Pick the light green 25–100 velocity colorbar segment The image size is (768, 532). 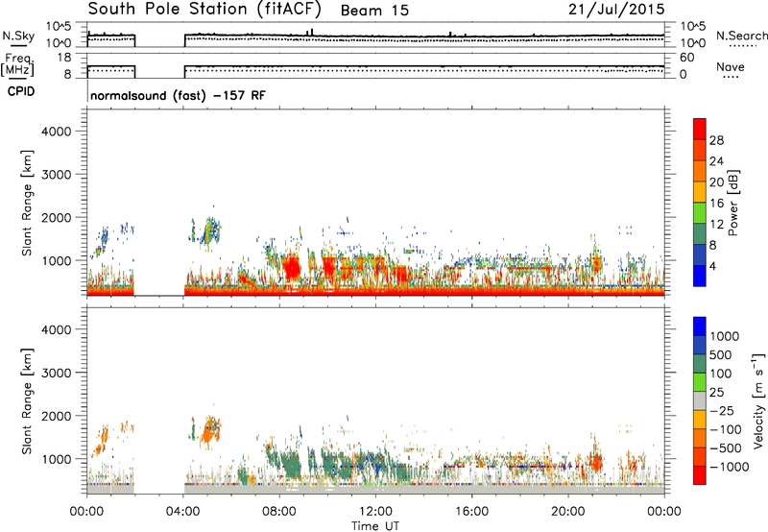click(700, 382)
